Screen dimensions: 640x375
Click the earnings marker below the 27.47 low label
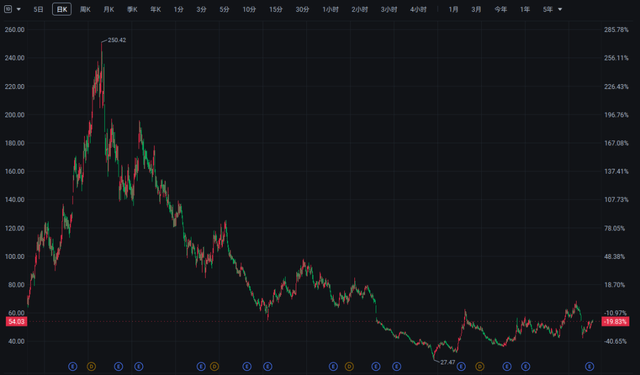tap(461, 366)
